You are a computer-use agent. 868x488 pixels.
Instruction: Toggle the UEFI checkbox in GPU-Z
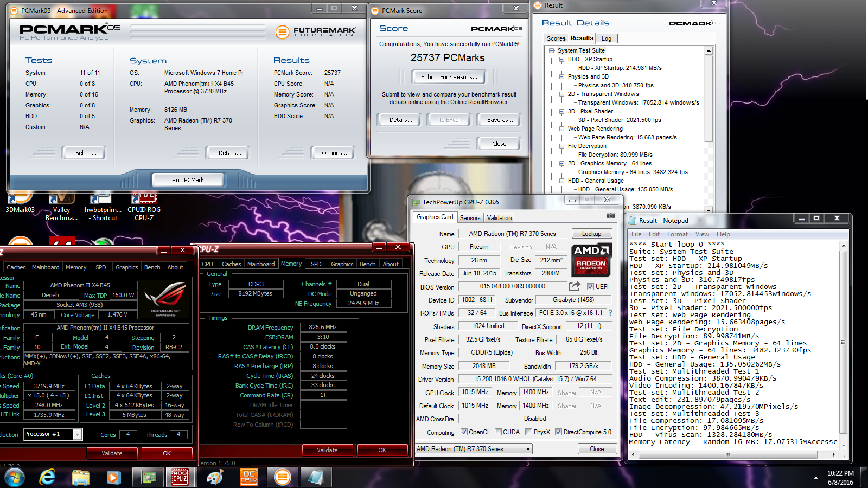coord(591,286)
